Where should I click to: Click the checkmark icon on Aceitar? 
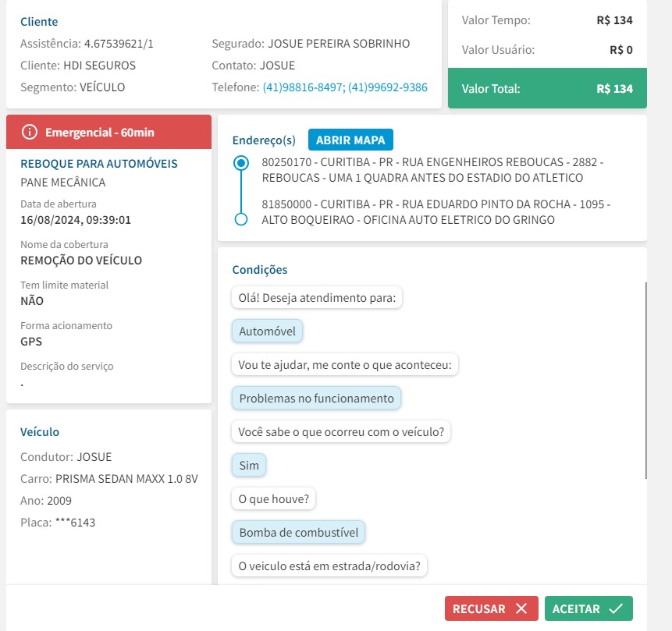tap(616, 609)
